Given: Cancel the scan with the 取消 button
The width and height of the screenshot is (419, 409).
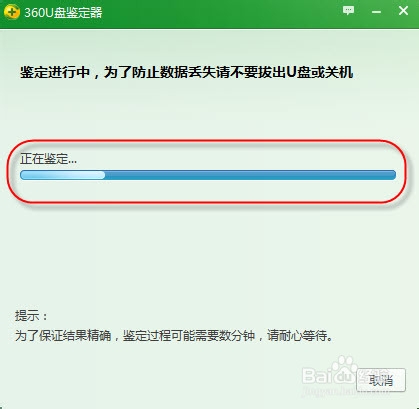Looking at the screenshot, I should 381,380.
